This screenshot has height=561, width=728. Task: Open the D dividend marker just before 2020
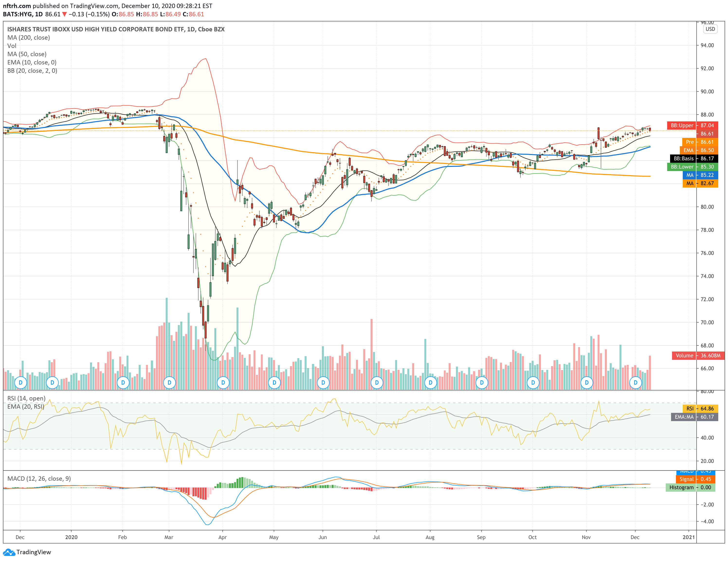point(52,383)
